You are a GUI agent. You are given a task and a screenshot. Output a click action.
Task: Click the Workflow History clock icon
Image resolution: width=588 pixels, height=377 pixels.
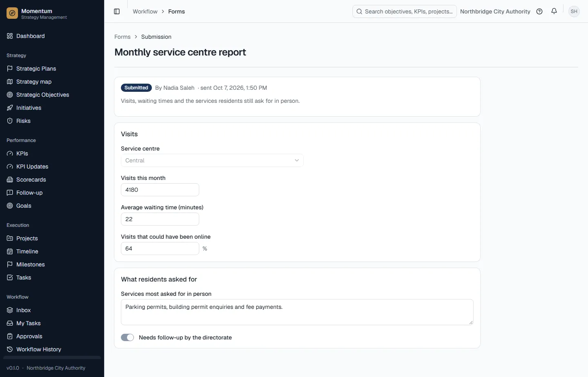[x=10, y=349]
